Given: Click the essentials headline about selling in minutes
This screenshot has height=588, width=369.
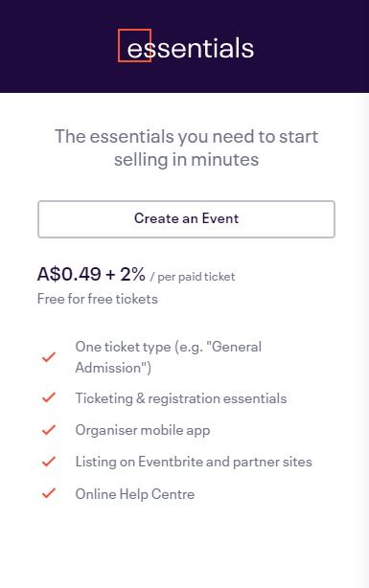Looking at the screenshot, I should [186, 147].
